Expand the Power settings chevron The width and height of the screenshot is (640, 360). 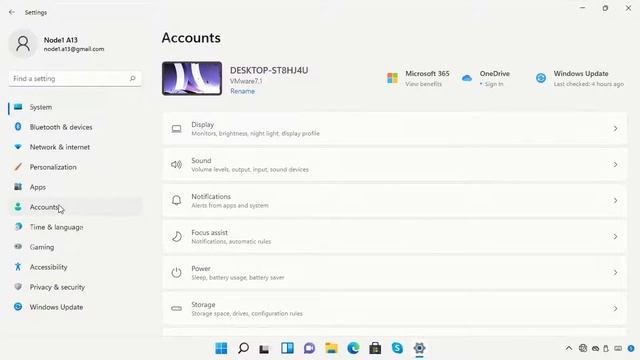click(615, 273)
